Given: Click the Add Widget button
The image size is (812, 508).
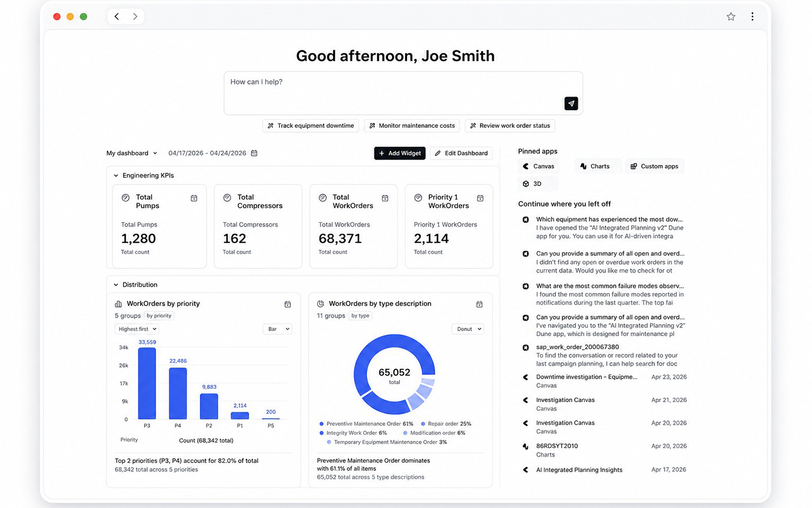Looking at the screenshot, I should point(400,153).
